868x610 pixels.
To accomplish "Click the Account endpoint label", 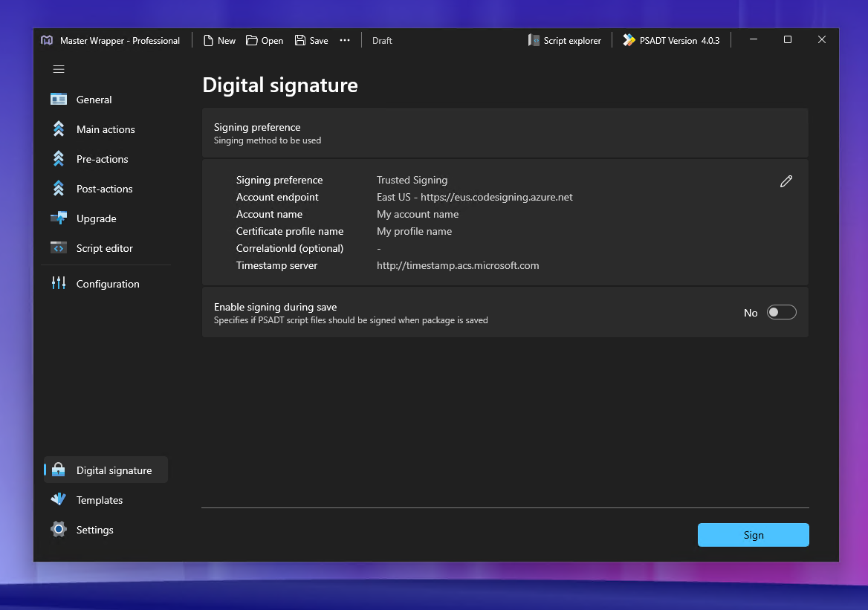I will 277,197.
